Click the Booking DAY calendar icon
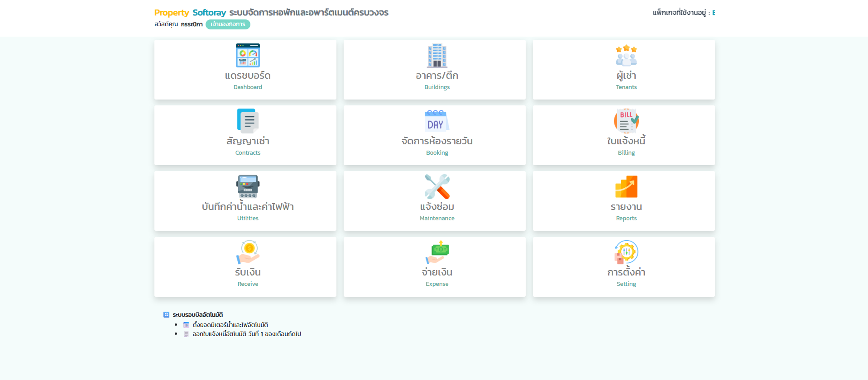 (437, 121)
